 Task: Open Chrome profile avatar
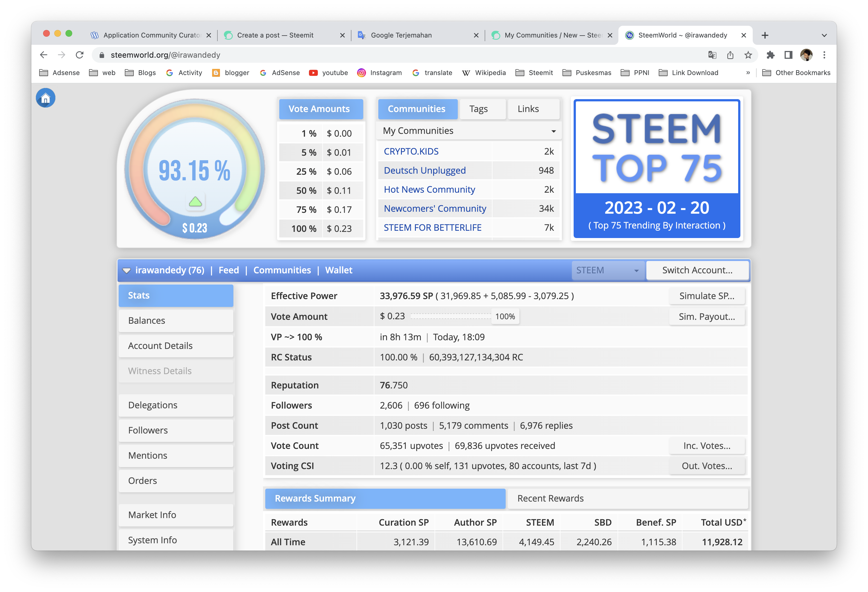pyautogui.click(x=806, y=55)
